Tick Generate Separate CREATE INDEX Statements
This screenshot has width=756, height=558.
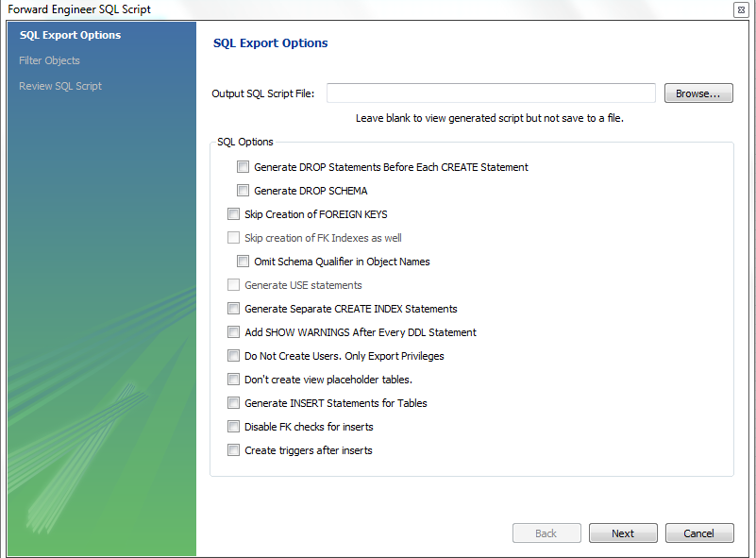(x=234, y=309)
